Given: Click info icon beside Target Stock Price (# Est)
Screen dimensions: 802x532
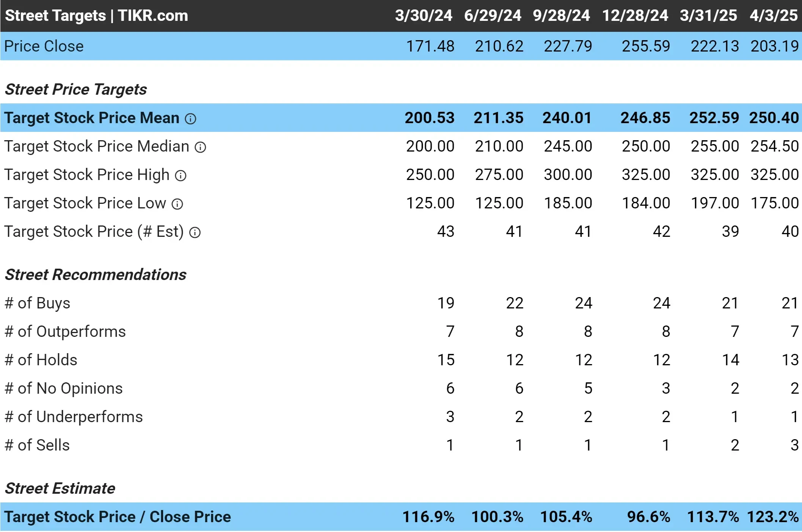Looking at the screenshot, I should click(x=195, y=233).
